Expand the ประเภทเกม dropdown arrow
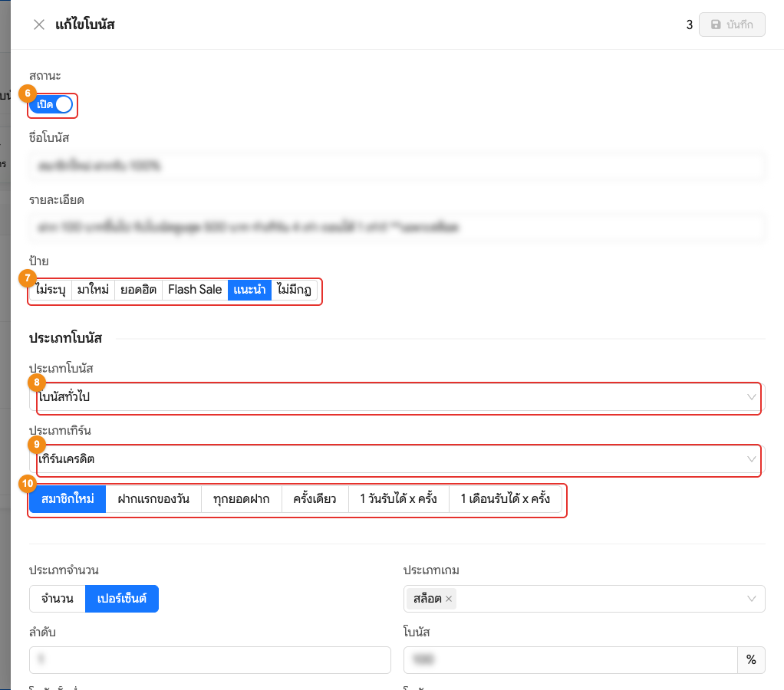 pyautogui.click(x=751, y=599)
